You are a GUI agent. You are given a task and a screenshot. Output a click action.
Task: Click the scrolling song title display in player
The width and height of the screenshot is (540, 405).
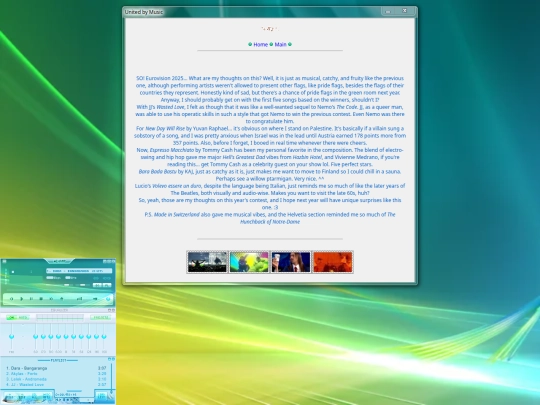tap(79, 271)
